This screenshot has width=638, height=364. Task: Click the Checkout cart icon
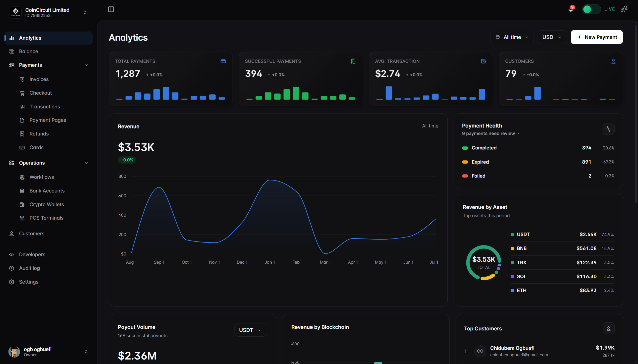22,93
